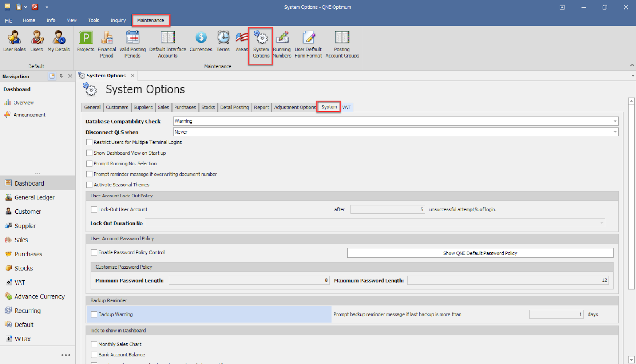Collapse the ribbon with chevron arrow
The height and width of the screenshot is (364, 636).
632,65
